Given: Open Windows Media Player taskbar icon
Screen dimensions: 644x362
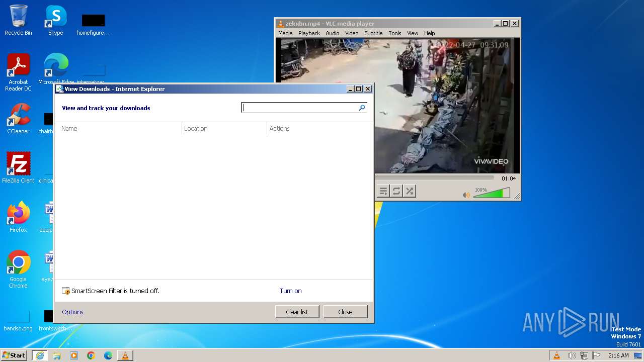Looking at the screenshot, I should pyautogui.click(x=74, y=355).
